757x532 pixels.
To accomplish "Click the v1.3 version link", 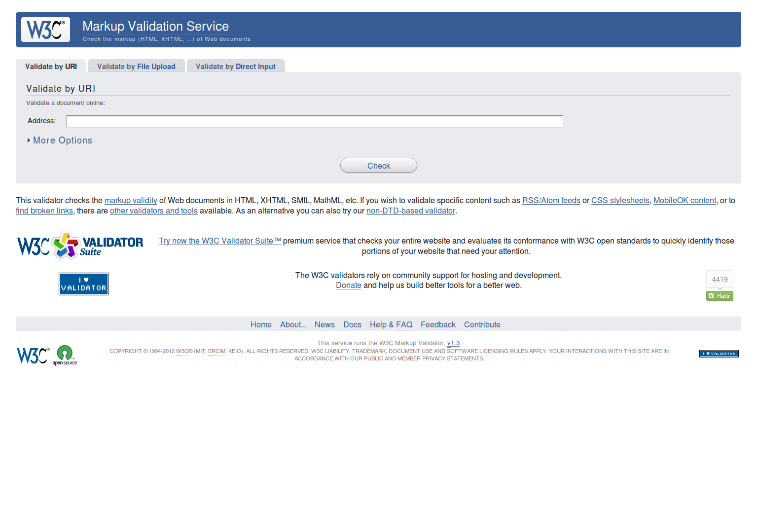I will (x=453, y=343).
